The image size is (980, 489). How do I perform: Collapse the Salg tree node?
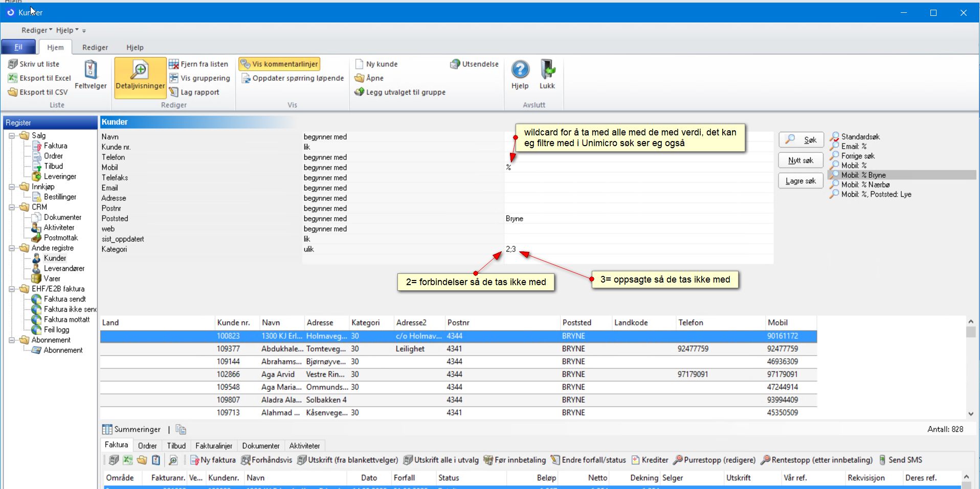click(x=12, y=136)
